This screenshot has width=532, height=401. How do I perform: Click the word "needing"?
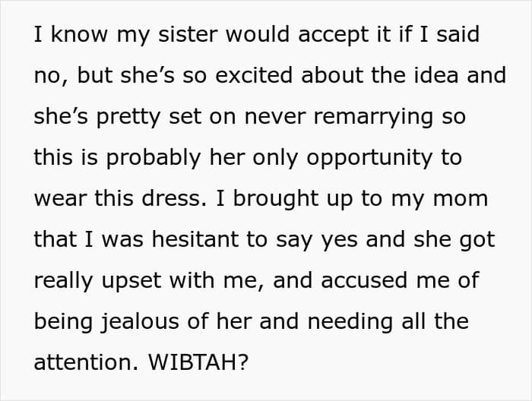(x=350, y=324)
